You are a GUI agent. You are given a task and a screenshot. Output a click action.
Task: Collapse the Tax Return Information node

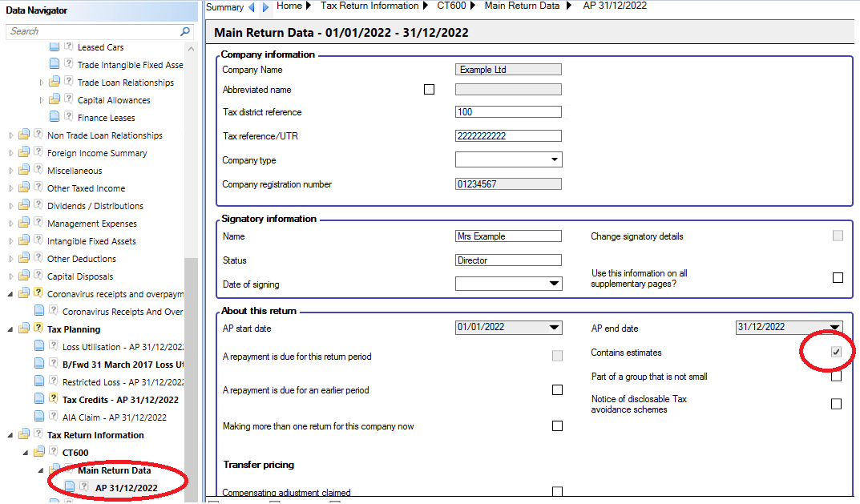click(10, 435)
